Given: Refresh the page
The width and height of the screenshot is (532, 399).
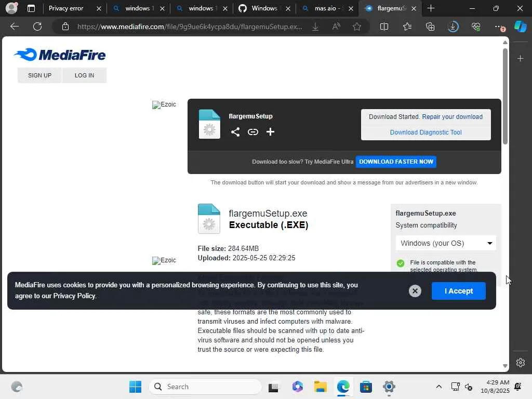Looking at the screenshot, I should pyautogui.click(x=37, y=26).
